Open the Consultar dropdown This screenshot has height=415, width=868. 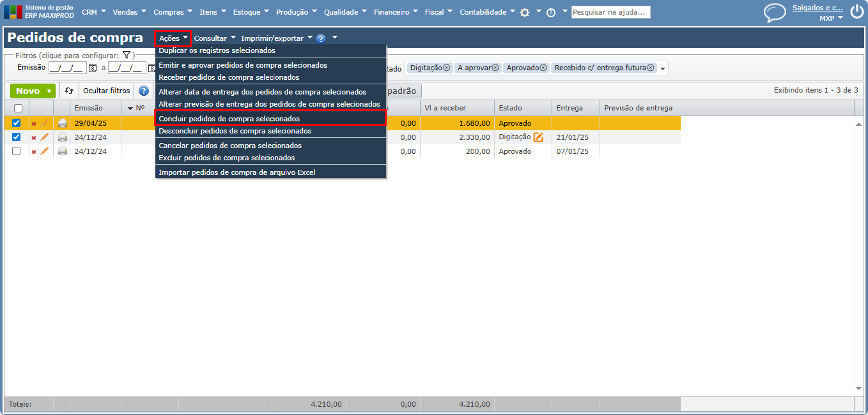[215, 38]
